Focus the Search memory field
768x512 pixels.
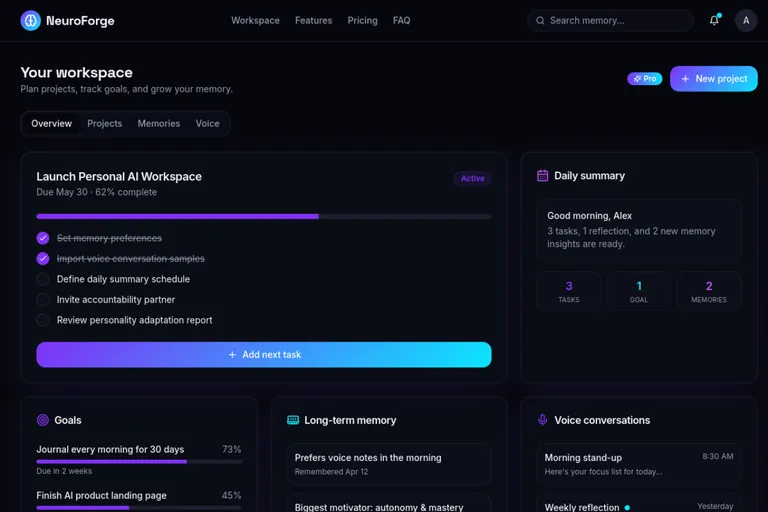[610, 21]
